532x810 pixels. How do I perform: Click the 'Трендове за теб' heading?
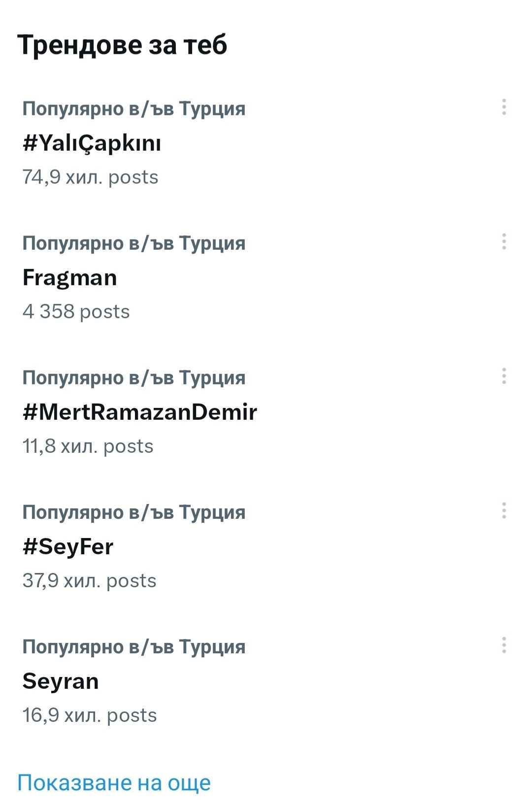[122, 45]
